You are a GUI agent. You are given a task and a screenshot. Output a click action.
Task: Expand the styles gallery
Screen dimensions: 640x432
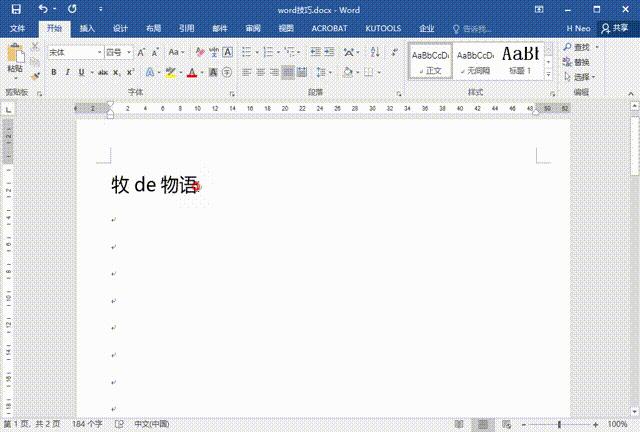click(548, 74)
